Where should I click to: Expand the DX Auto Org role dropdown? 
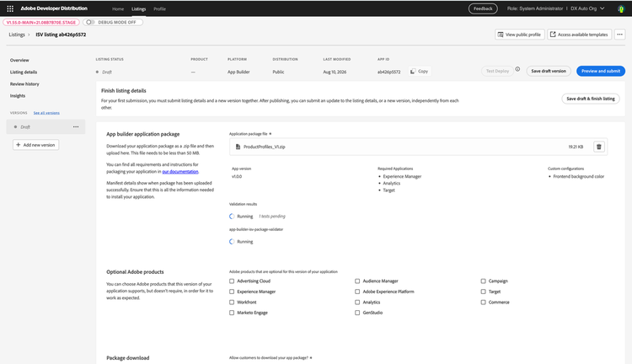point(587,8)
